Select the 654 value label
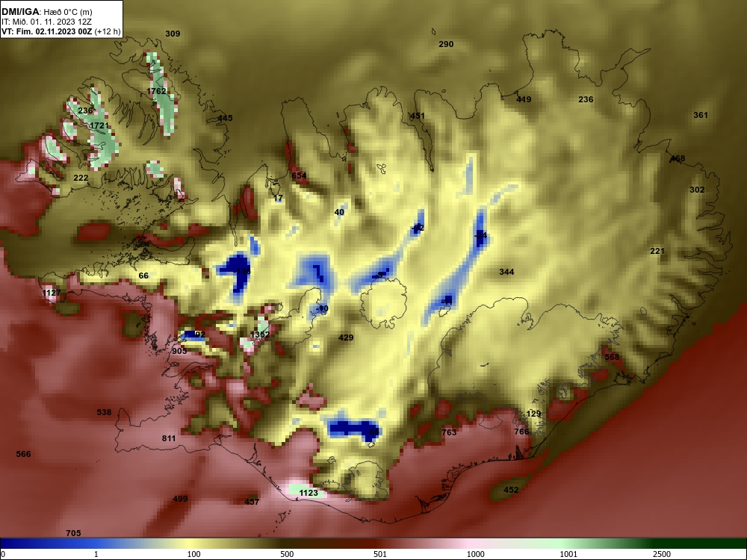Screen dimensions: 747x560 (299, 175)
